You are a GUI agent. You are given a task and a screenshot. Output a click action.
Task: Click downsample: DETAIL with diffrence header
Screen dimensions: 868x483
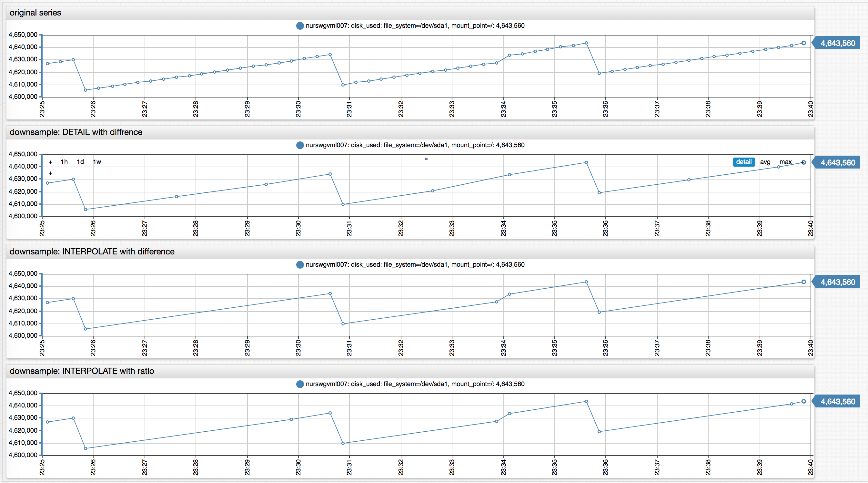[x=76, y=132]
